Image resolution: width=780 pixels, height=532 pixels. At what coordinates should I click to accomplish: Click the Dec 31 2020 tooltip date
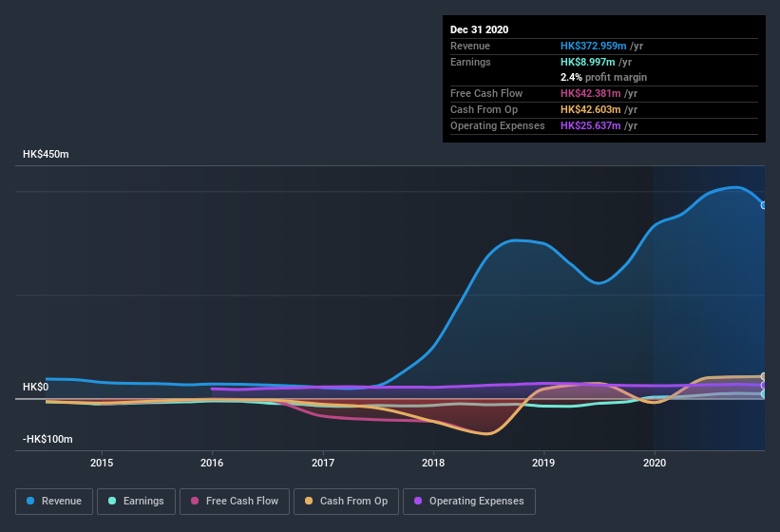click(x=479, y=29)
